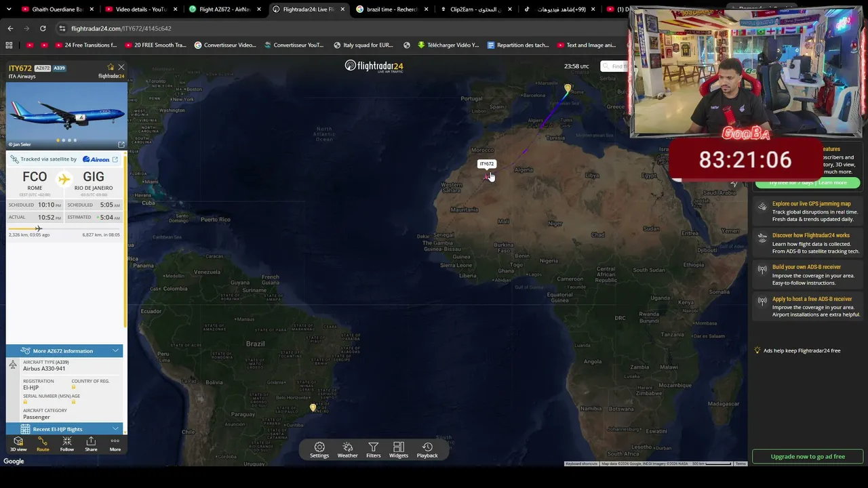Click the EI-HJP registration value
868x488 pixels.
coord(31,388)
